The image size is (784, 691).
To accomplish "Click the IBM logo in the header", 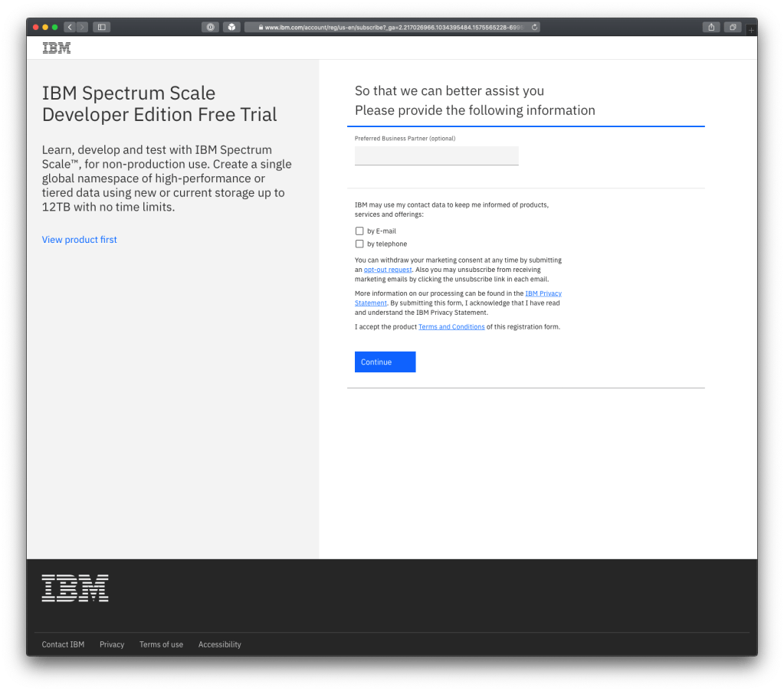I will tap(57, 48).
